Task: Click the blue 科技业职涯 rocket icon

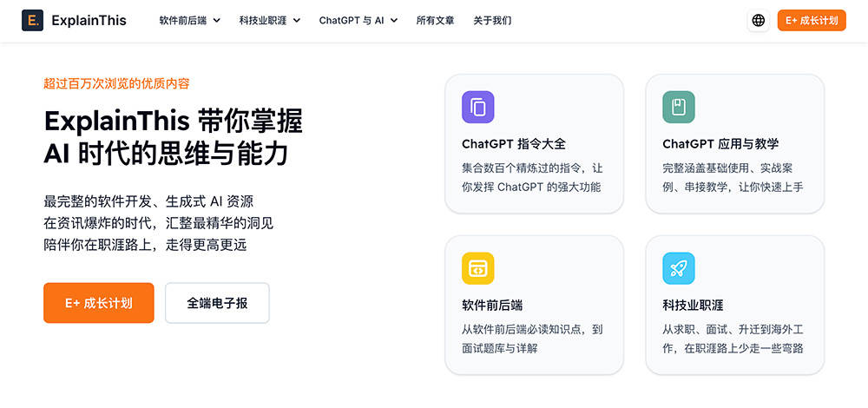Action: coord(679,268)
